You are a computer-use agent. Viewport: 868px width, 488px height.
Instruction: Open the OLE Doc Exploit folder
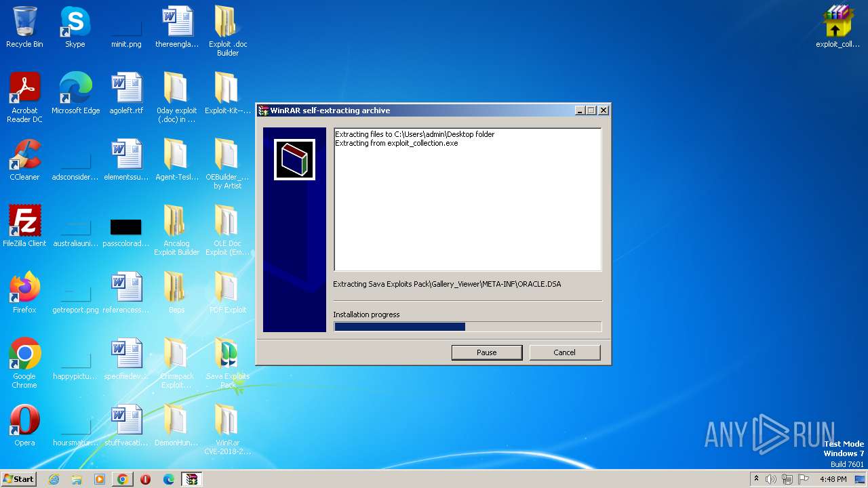click(228, 230)
